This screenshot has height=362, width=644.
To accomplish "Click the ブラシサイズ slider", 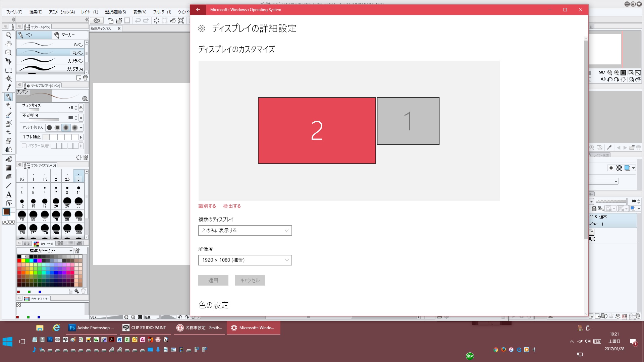I will click(x=44, y=110).
